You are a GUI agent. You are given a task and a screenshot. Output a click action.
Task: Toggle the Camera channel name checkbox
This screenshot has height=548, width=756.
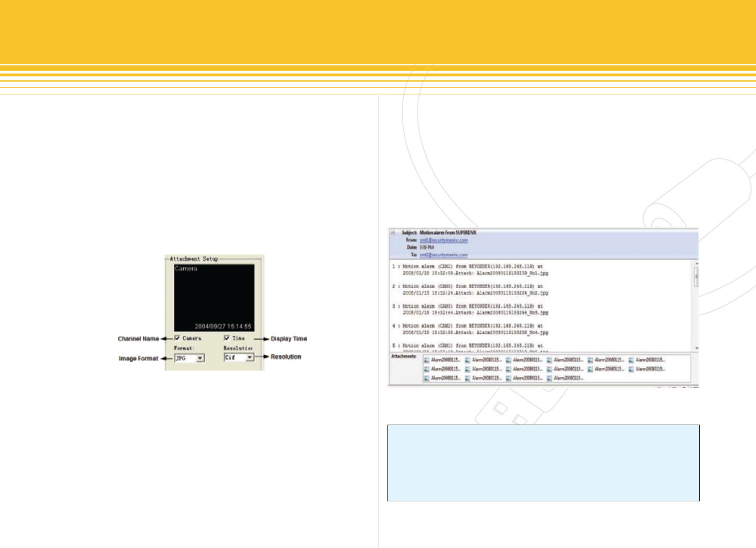coord(177,338)
